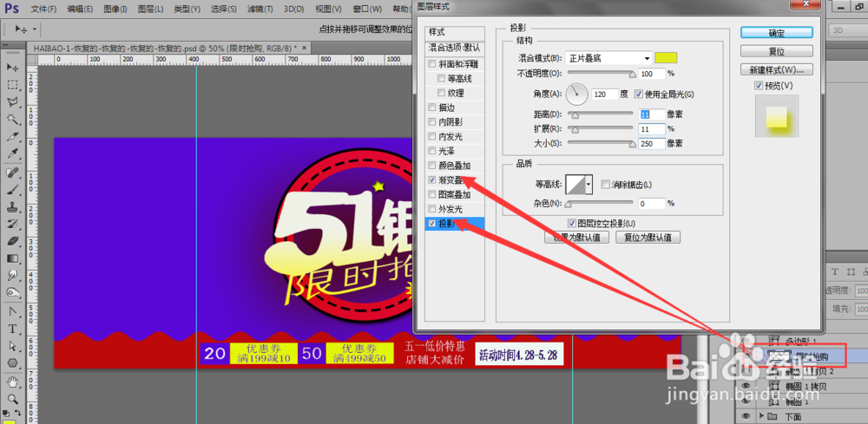This screenshot has width=868, height=424.
Task: Toggle 图层挖空投影 checkbox
Action: pos(572,223)
